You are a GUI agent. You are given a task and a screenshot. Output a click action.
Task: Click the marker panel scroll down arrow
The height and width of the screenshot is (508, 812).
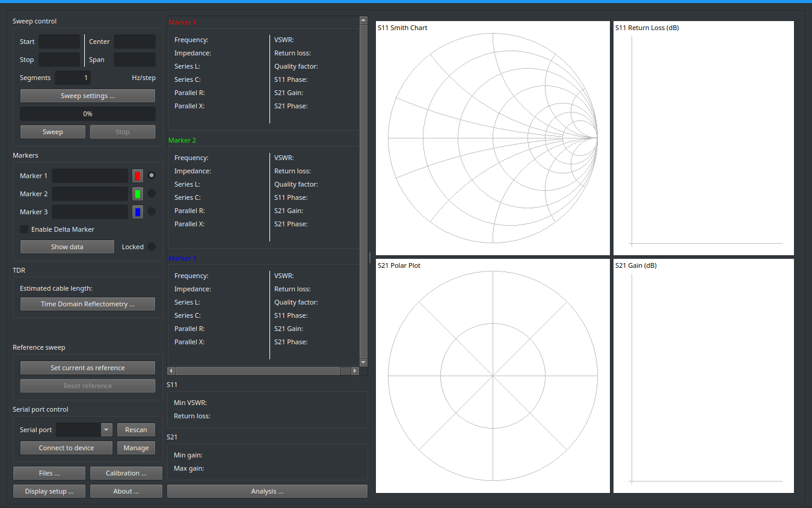(363, 362)
